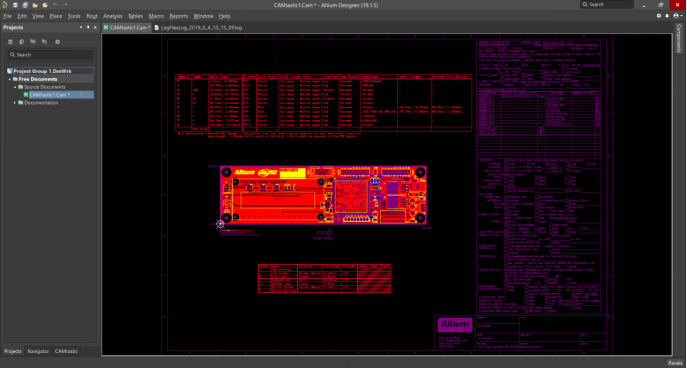Click the Open Project folder icon
Viewport: 687px width, 368px height.
45,5
